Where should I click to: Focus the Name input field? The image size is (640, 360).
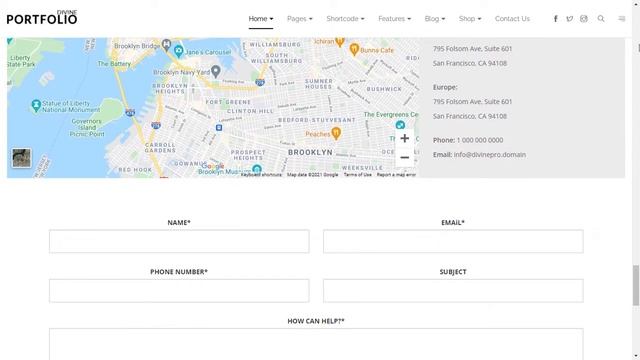(179, 241)
